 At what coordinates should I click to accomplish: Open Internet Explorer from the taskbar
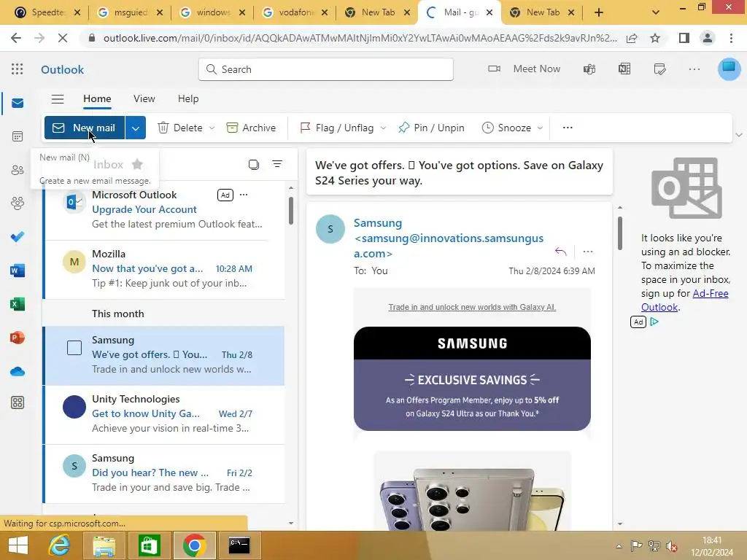click(x=60, y=545)
